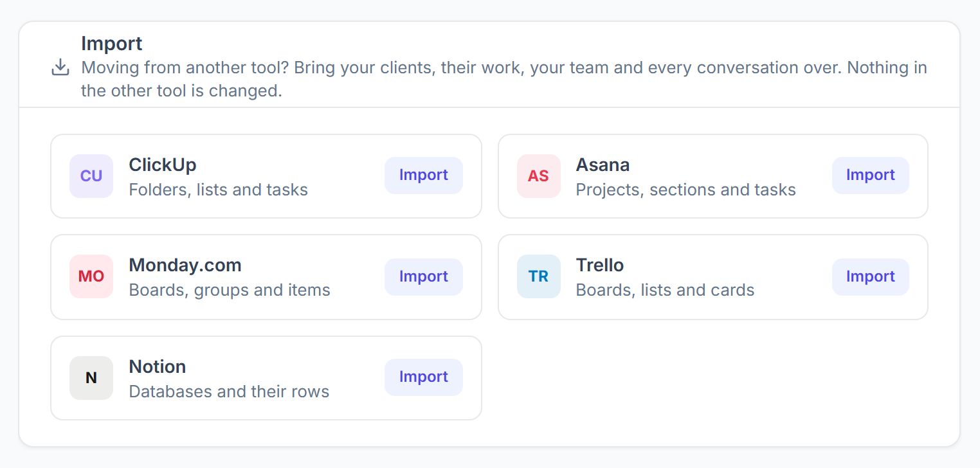Import boards from Trello
Image resolution: width=980 pixels, height=468 pixels.
[x=871, y=277]
